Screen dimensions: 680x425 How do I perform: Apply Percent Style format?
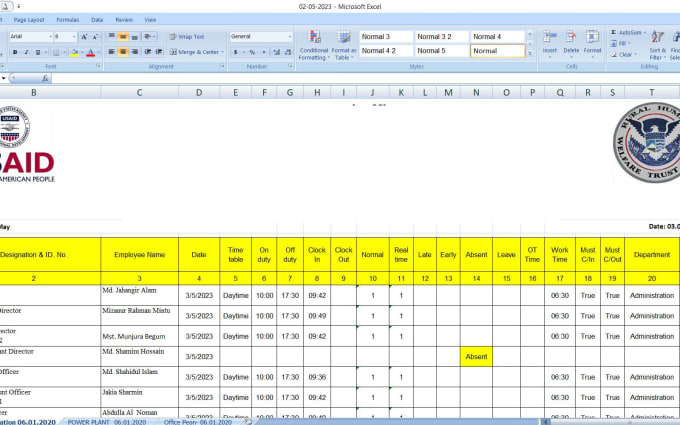point(252,52)
